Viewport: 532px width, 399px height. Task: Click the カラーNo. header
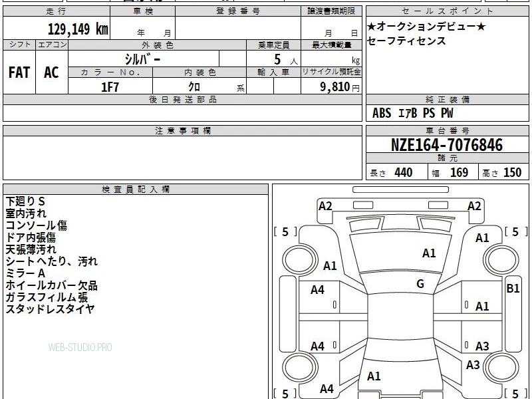(110, 72)
